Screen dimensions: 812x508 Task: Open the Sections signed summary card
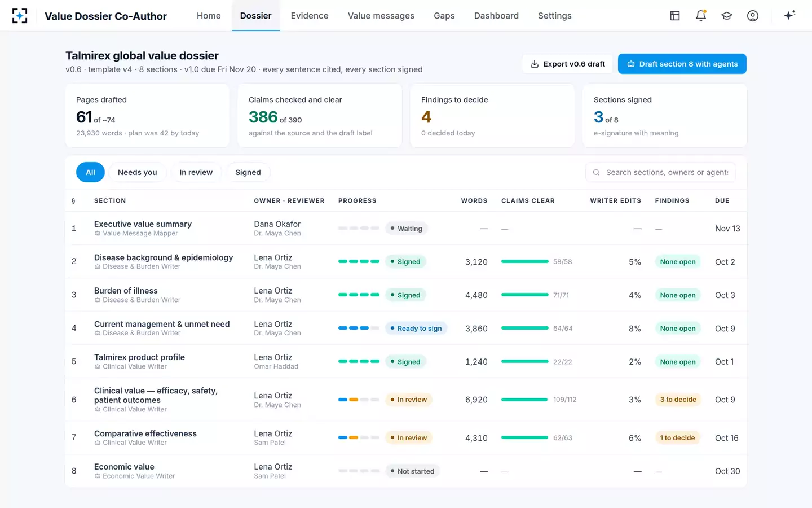[x=665, y=116]
